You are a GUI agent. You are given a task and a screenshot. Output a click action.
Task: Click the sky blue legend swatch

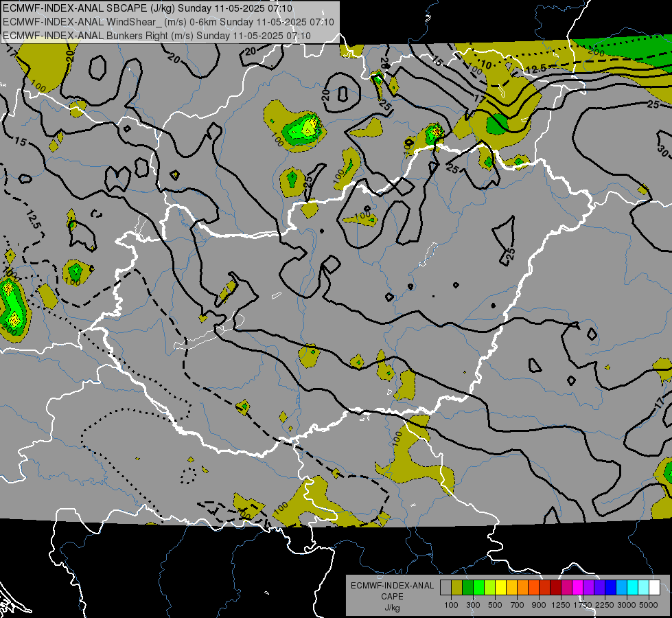tap(621, 587)
